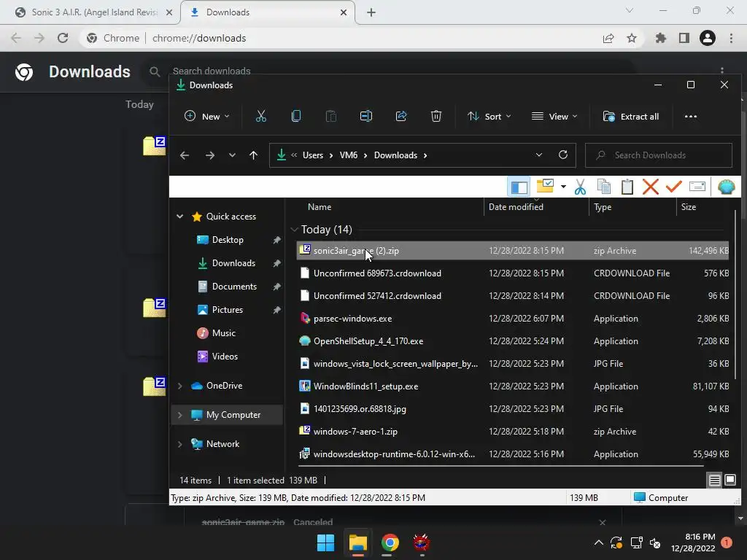Select Pictures in navigation pane
The height and width of the screenshot is (560, 747).
coord(228,310)
